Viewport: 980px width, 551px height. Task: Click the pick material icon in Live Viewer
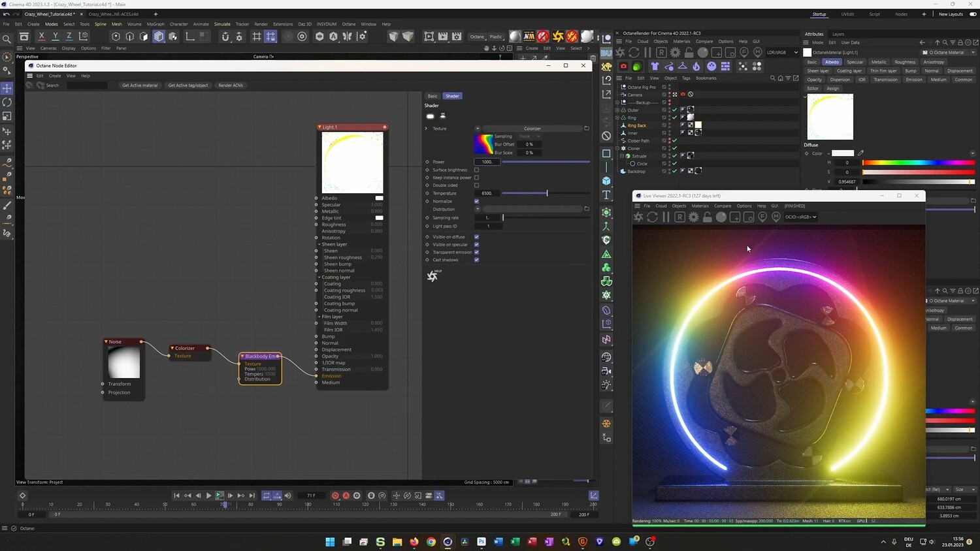point(776,217)
